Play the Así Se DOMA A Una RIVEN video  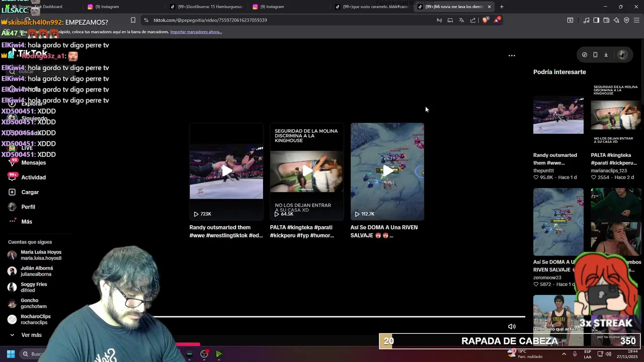click(x=387, y=171)
